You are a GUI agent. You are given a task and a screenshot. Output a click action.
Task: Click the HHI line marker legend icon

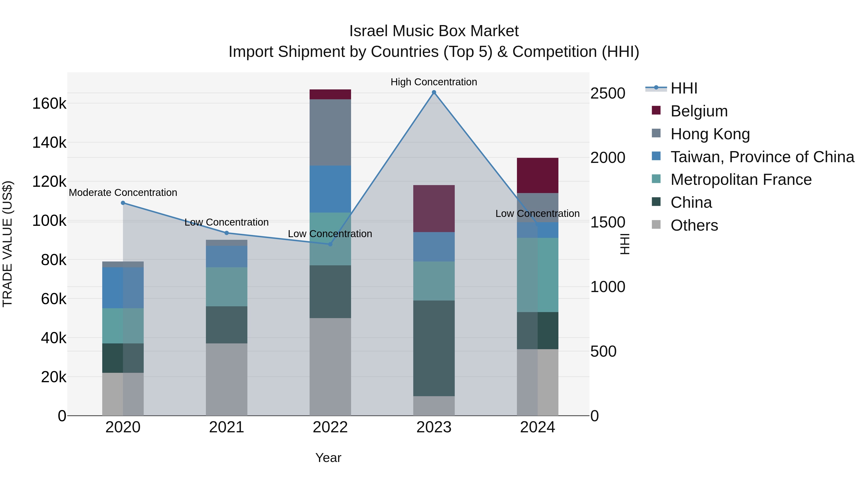click(x=656, y=88)
